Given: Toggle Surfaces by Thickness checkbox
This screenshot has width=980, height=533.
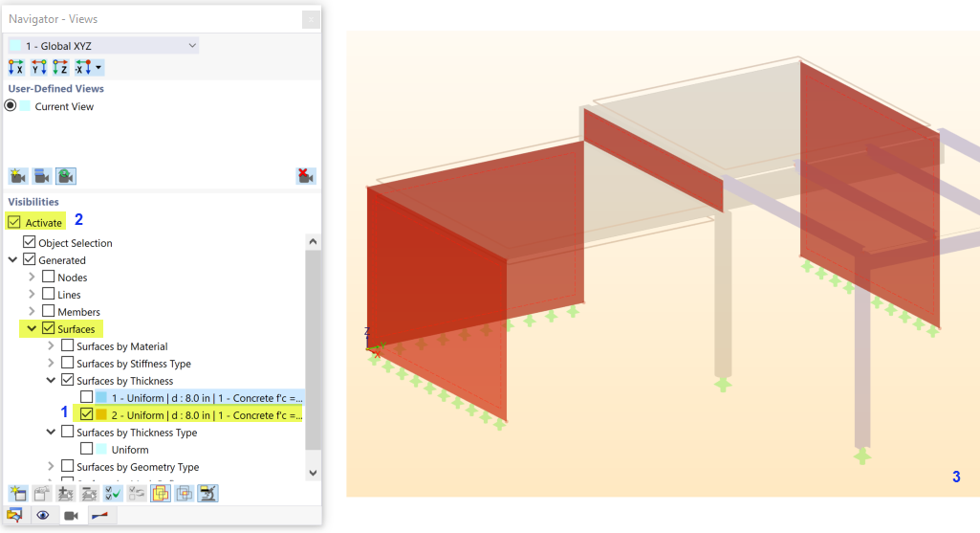Looking at the screenshot, I should point(68,380).
